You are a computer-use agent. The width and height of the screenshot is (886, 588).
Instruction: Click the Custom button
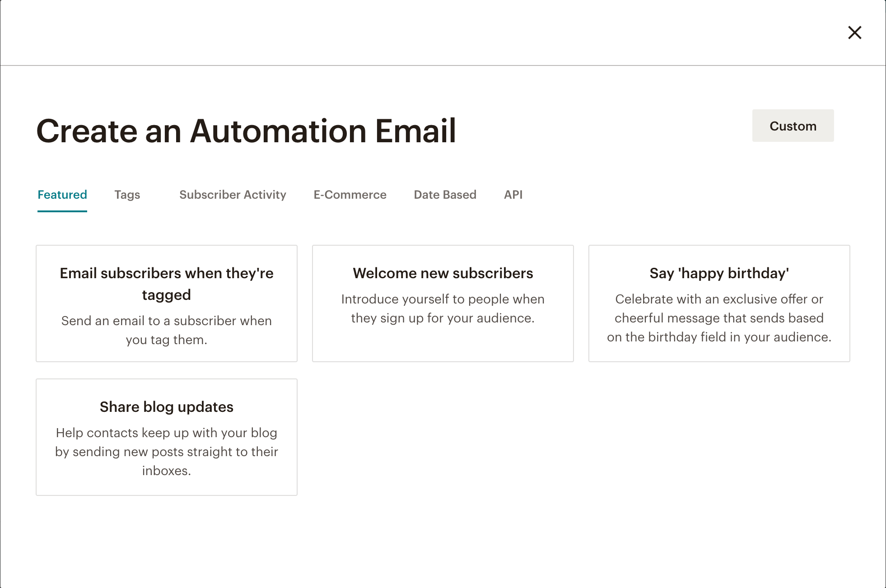(793, 126)
